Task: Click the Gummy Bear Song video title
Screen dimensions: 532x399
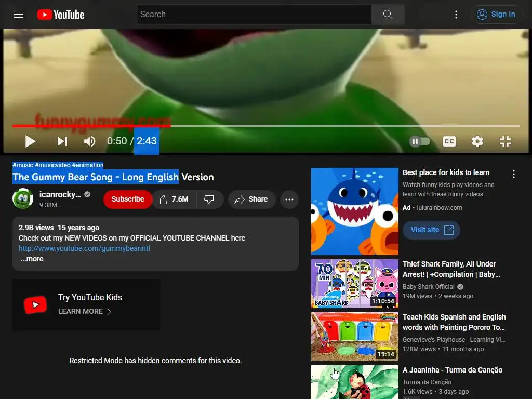Action: click(x=113, y=177)
